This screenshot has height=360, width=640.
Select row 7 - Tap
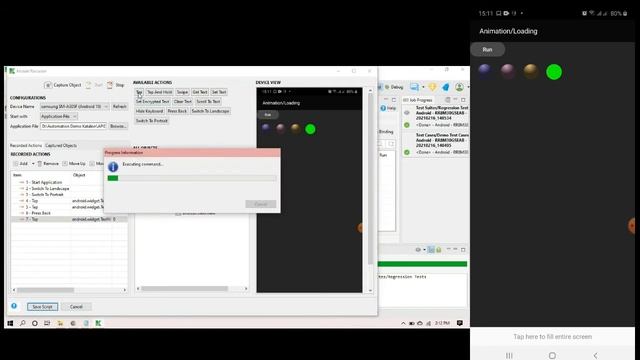click(x=69, y=219)
